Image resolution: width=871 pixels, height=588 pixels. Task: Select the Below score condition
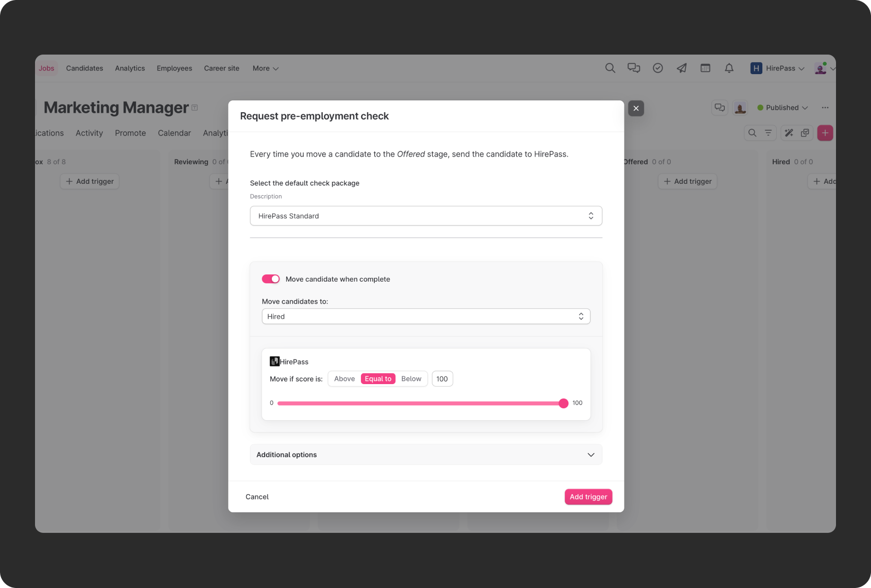pos(411,379)
